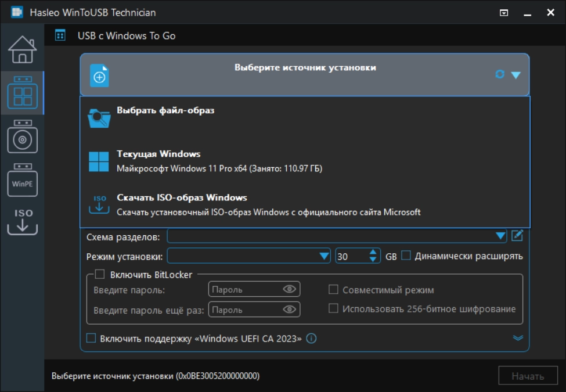
Task: Show password in the Введите пароль ещё раз field
Action: click(290, 310)
